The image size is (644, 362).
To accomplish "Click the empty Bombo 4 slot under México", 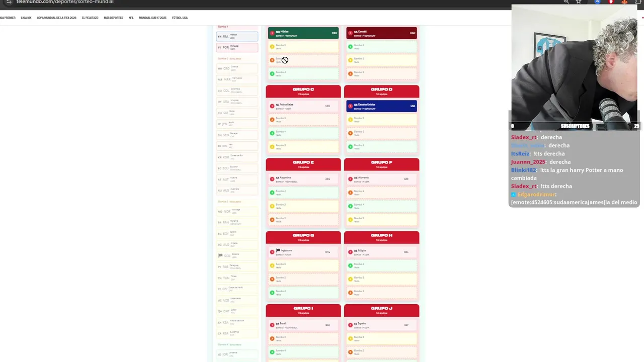I will click(303, 74).
